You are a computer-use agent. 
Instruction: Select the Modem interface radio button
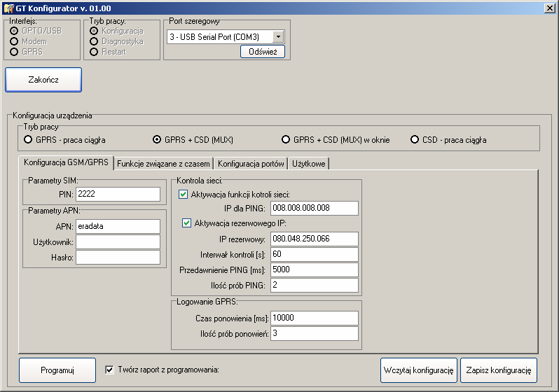(14, 41)
